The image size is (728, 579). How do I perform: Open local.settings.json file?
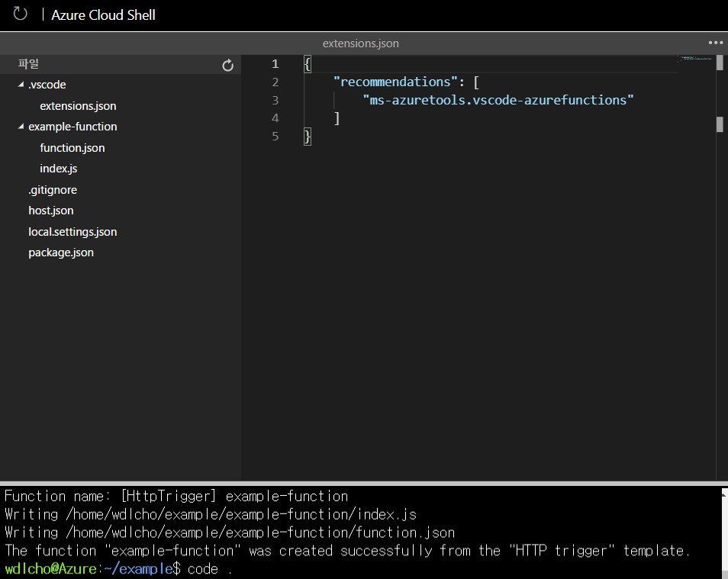[72, 232]
